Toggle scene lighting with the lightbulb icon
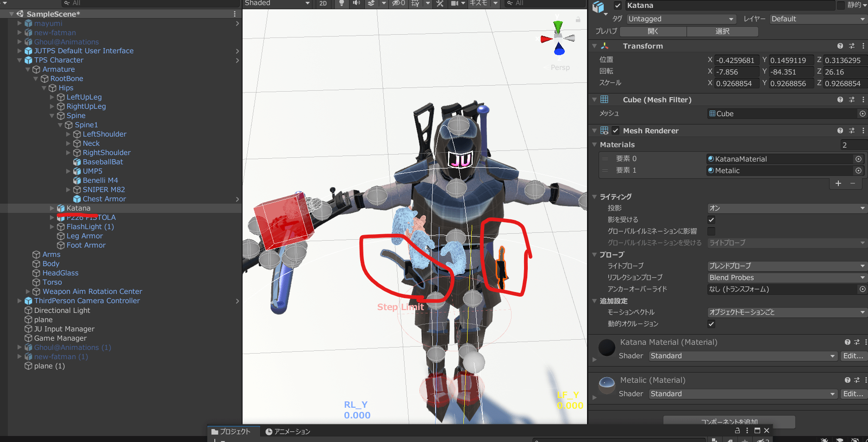The width and height of the screenshot is (868, 442). click(342, 3)
